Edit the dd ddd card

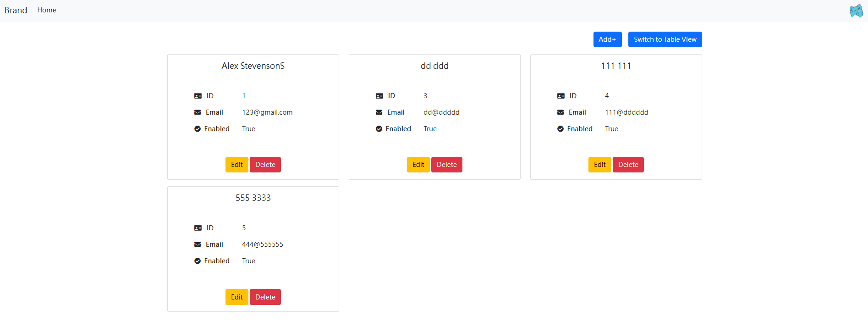pos(418,165)
